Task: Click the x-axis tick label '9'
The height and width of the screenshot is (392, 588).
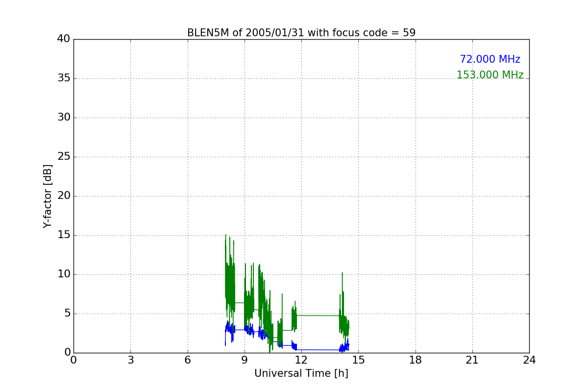Action: (x=245, y=360)
